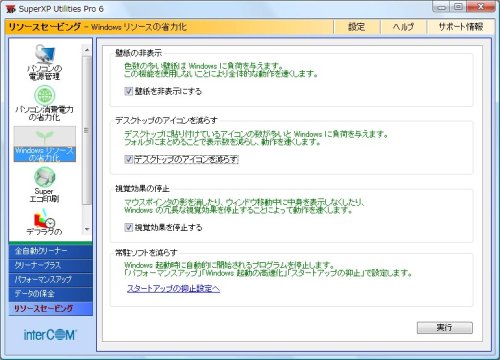Viewport: 500px width, 360px height.
Task: Switch to リソースセービング category
Action: (51, 308)
